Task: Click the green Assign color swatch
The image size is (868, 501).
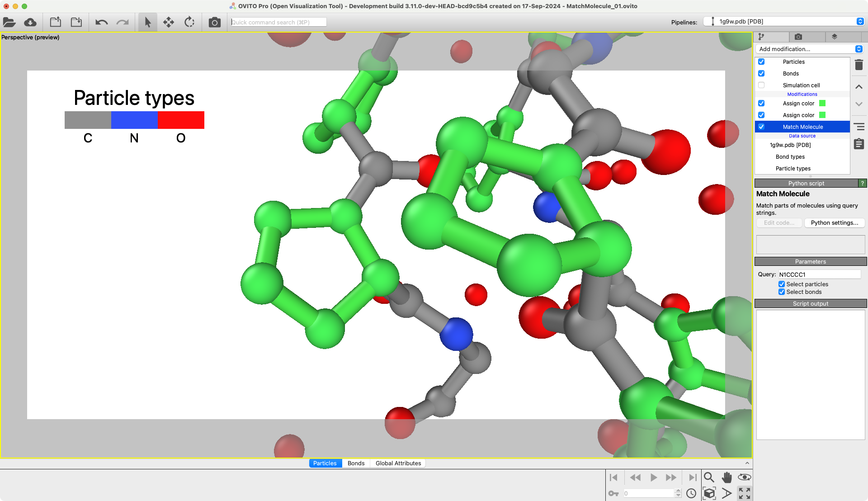Action: coord(822,104)
